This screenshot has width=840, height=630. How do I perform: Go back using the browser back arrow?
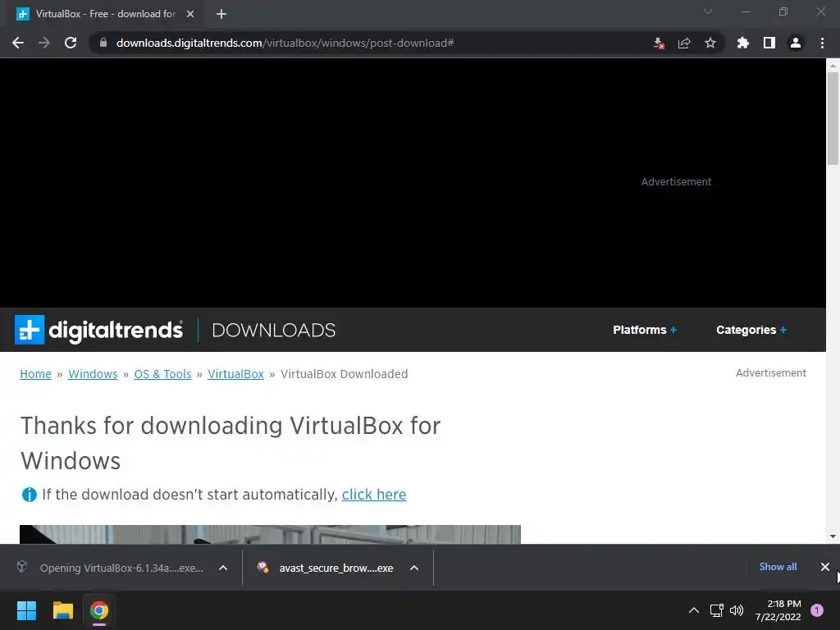(x=18, y=43)
